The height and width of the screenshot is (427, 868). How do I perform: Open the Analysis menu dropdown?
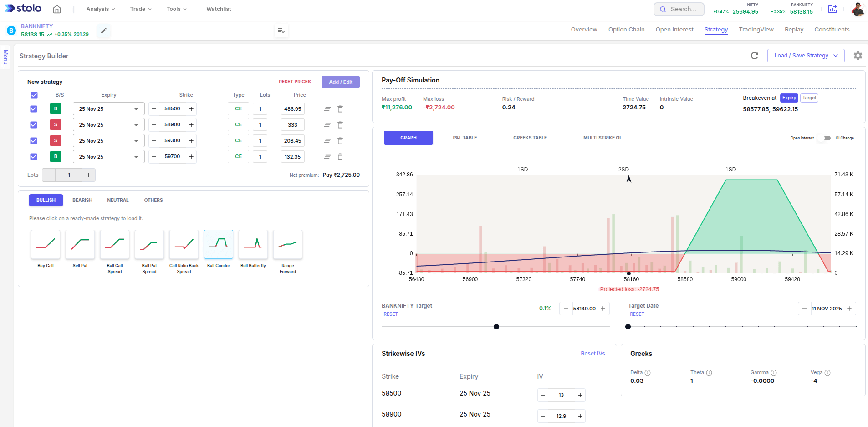[x=101, y=9]
